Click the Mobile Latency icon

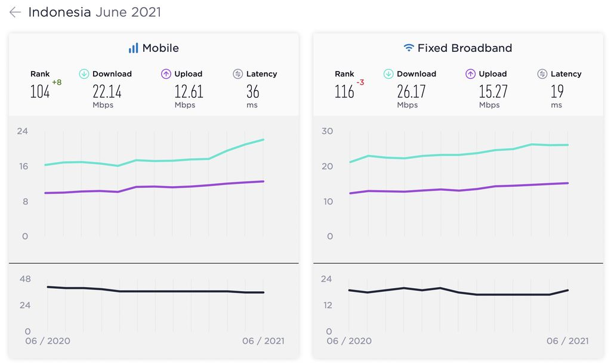click(238, 74)
